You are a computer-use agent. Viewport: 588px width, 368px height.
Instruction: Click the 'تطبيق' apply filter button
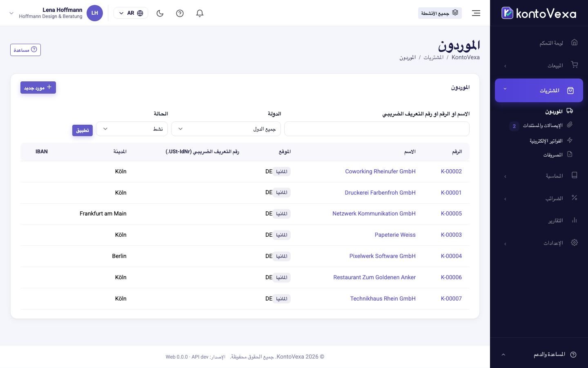[x=82, y=130]
